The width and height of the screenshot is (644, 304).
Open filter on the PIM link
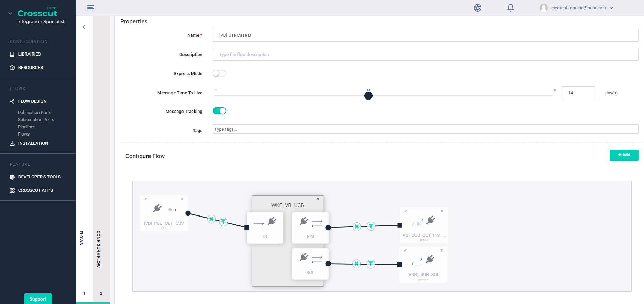pos(371,226)
